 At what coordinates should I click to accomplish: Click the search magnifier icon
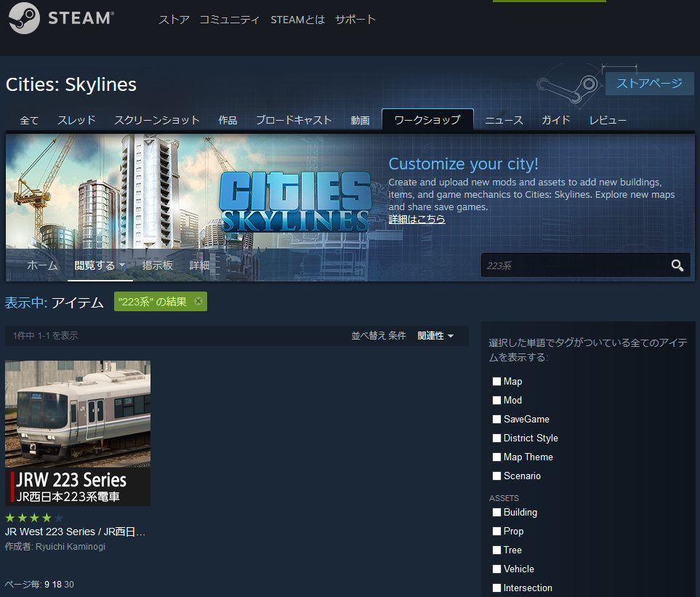(677, 265)
